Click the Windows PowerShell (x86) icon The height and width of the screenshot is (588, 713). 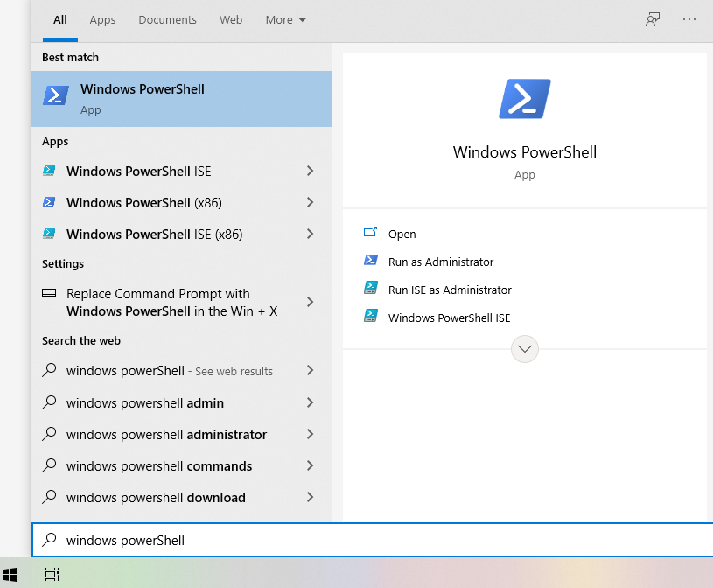[x=50, y=203]
